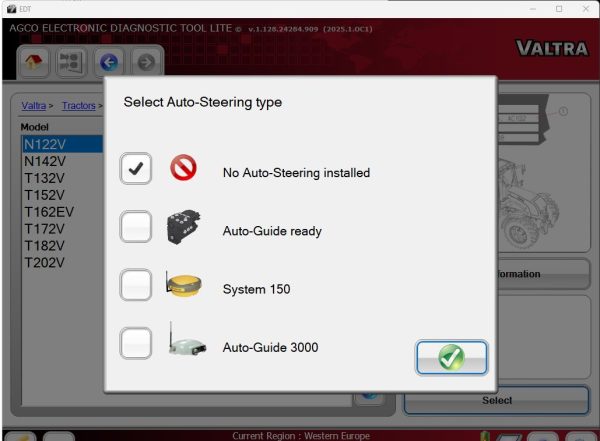Check No Auto-Steering installed checkbox
The height and width of the screenshot is (441, 600).
(136, 168)
